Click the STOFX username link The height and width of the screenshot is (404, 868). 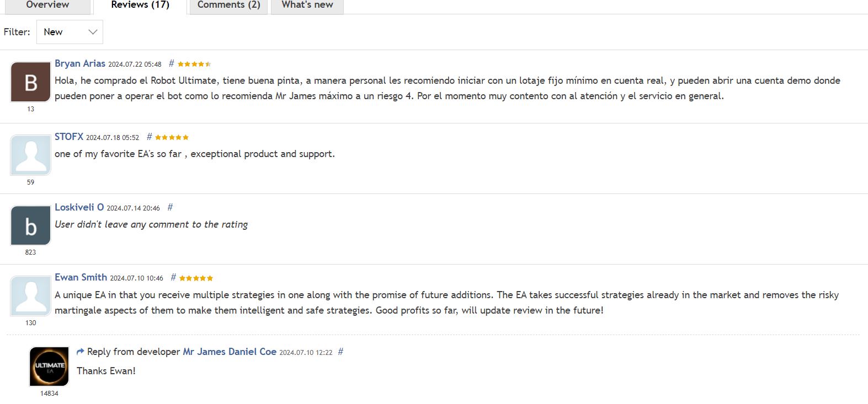tap(68, 137)
